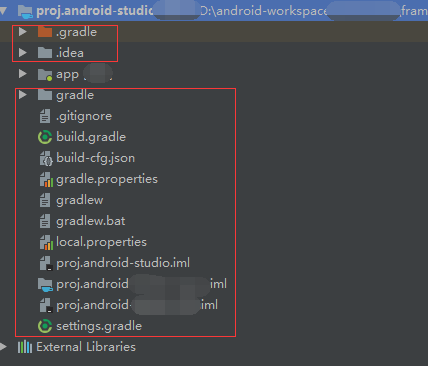Click the .idea folder icon

[x=45, y=53]
